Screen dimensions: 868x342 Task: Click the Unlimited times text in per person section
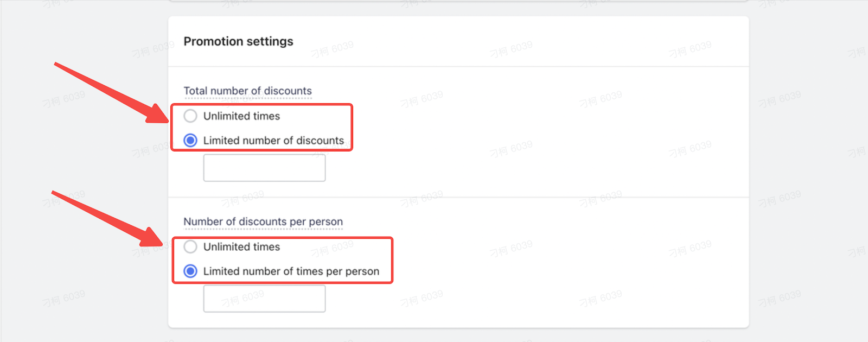click(x=241, y=246)
